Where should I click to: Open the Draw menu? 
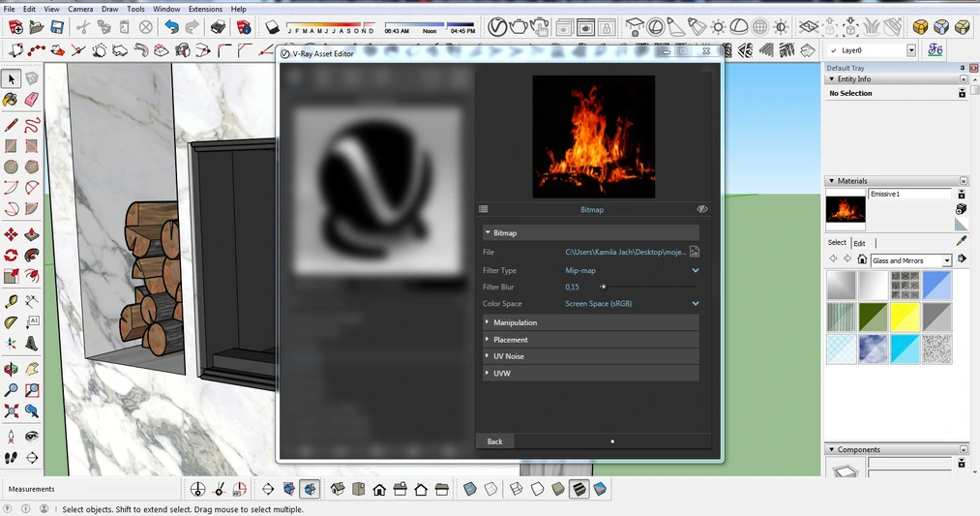pyautogui.click(x=110, y=9)
